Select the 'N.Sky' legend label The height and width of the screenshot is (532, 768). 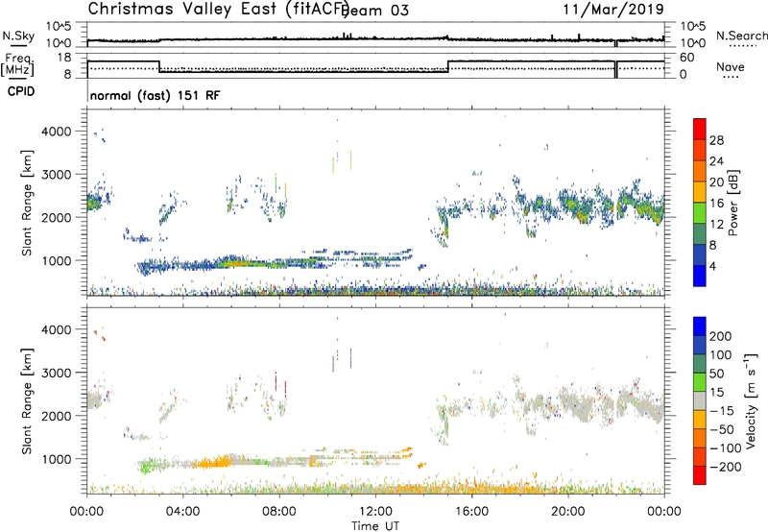point(18,36)
